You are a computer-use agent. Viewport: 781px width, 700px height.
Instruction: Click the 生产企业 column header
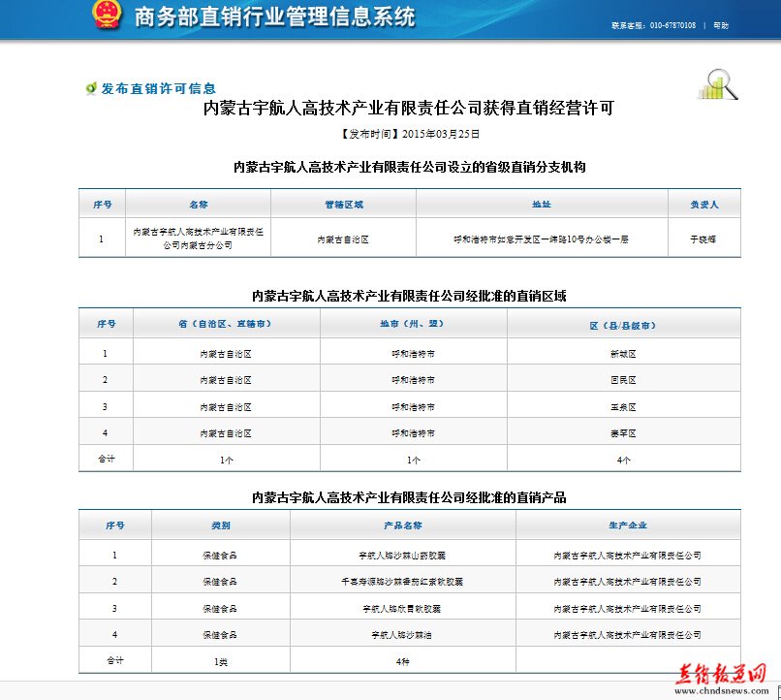(x=628, y=525)
